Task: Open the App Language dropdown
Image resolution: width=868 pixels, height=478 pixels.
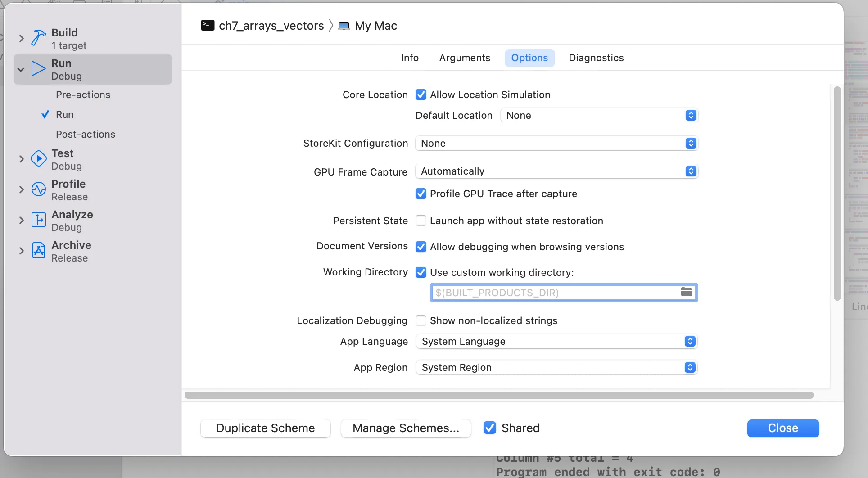Action: point(556,341)
